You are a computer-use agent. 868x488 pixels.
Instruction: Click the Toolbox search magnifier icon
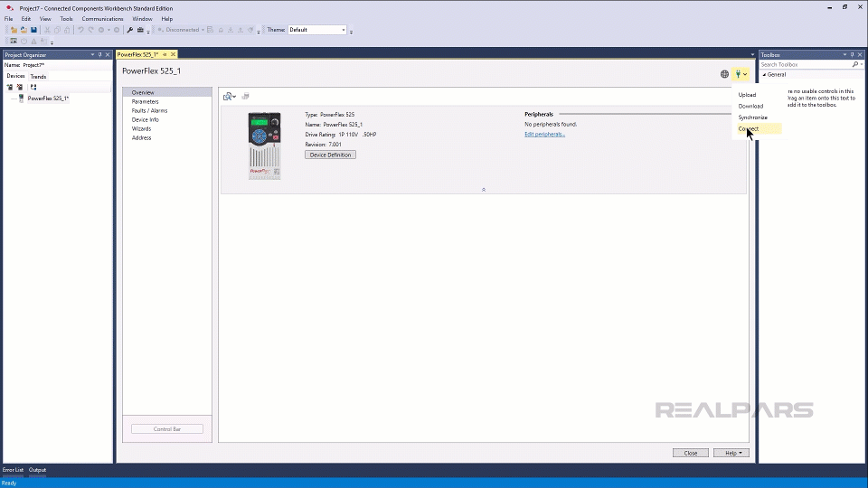pyautogui.click(x=856, y=65)
